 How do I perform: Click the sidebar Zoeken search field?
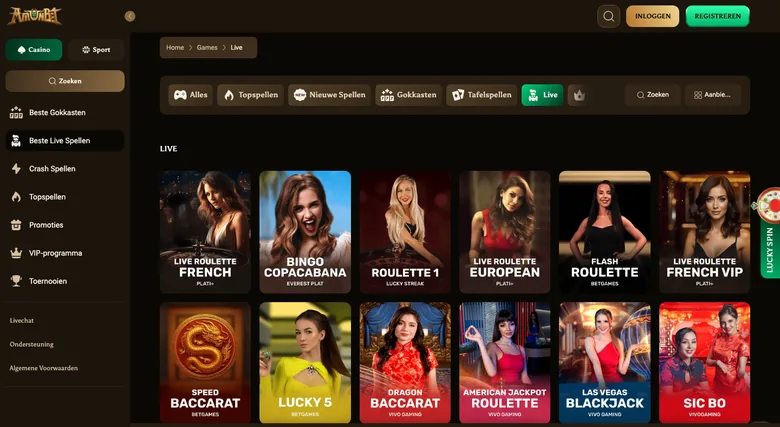coord(65,81)
